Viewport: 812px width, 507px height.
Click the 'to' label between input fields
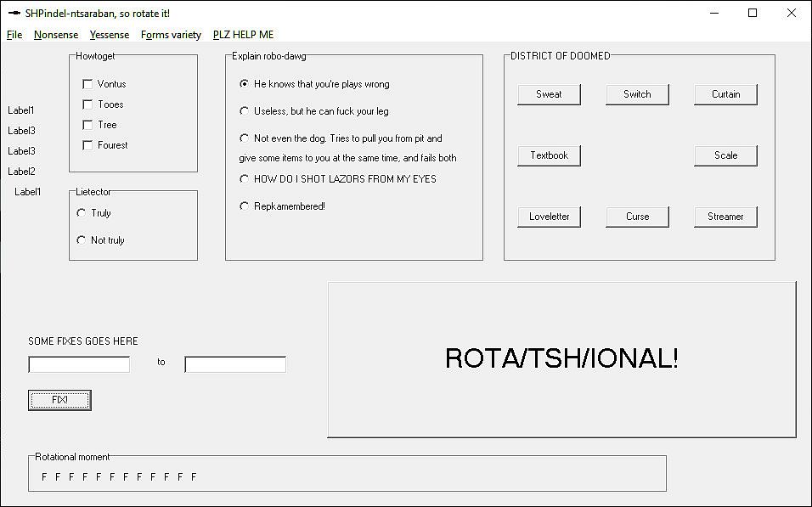(161, 362)
